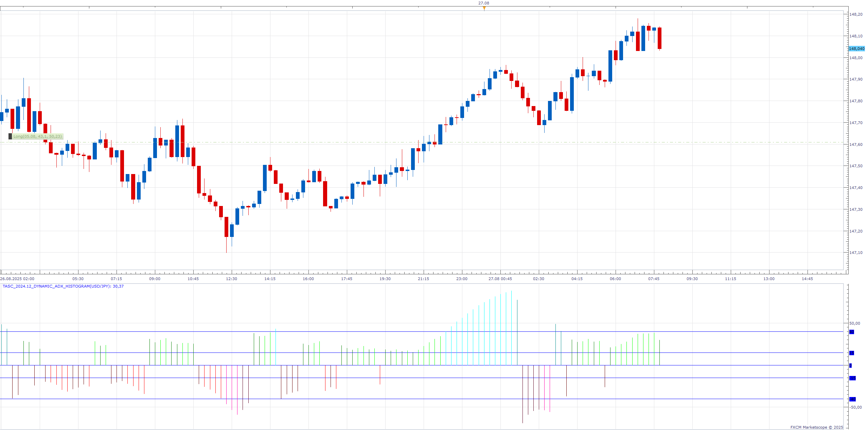Click the 09:00 time axis label
The image size is (868, 430).
click(155, 279)
